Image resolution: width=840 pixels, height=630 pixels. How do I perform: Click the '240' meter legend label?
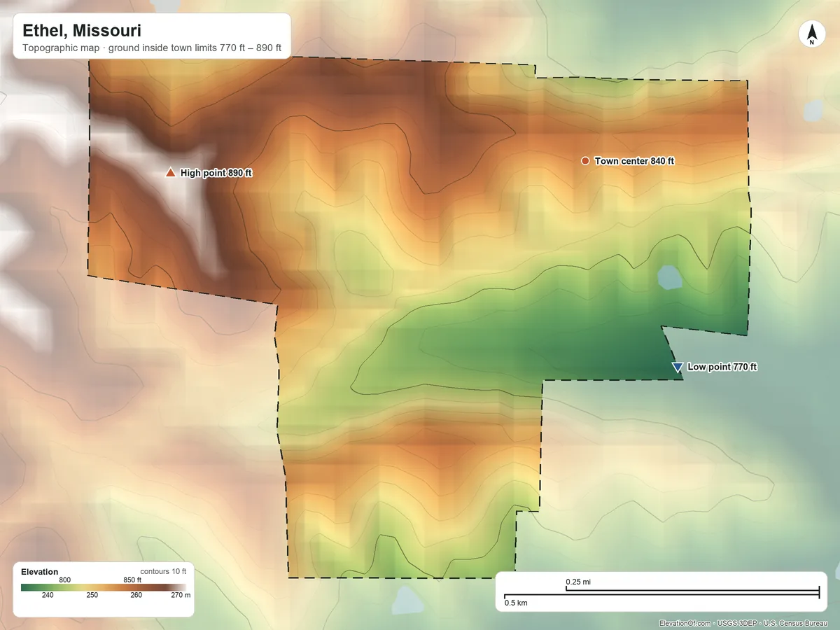[48, 595]
